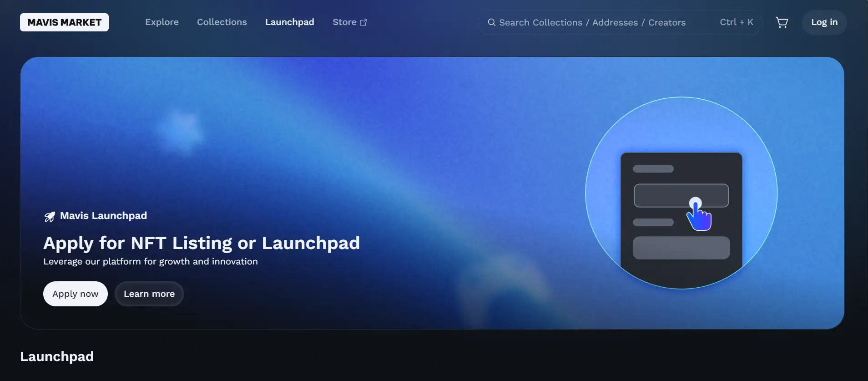Click the Apply now button

[75, 294]
